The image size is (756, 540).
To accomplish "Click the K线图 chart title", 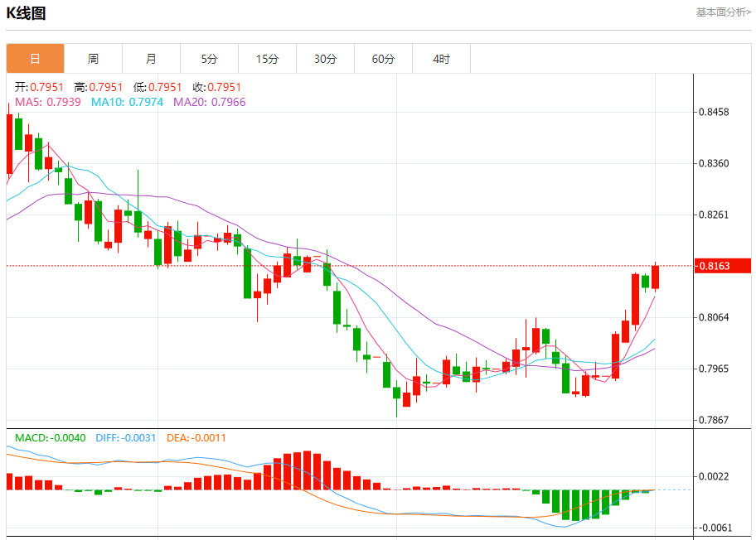I will (26, 13).
